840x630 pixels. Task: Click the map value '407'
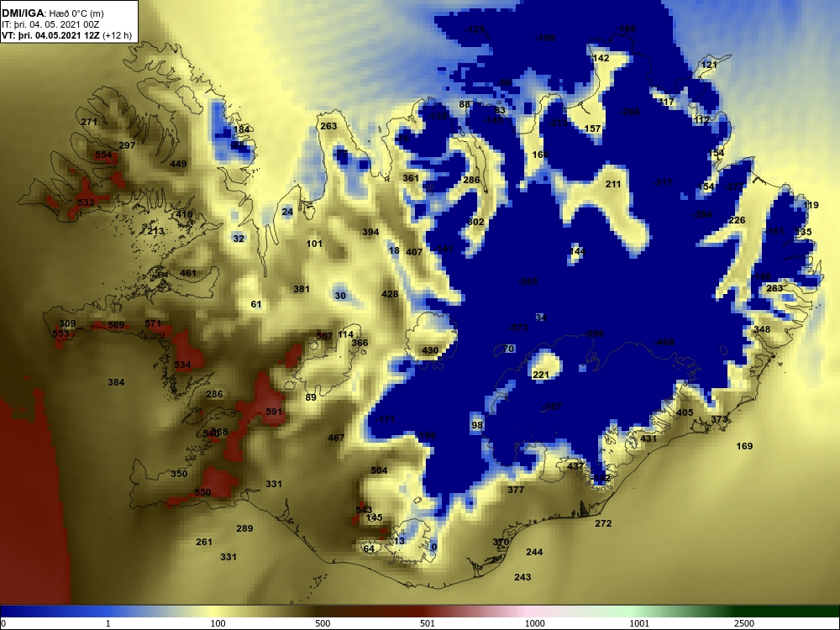pyautogui.click(x=414, y=252)
